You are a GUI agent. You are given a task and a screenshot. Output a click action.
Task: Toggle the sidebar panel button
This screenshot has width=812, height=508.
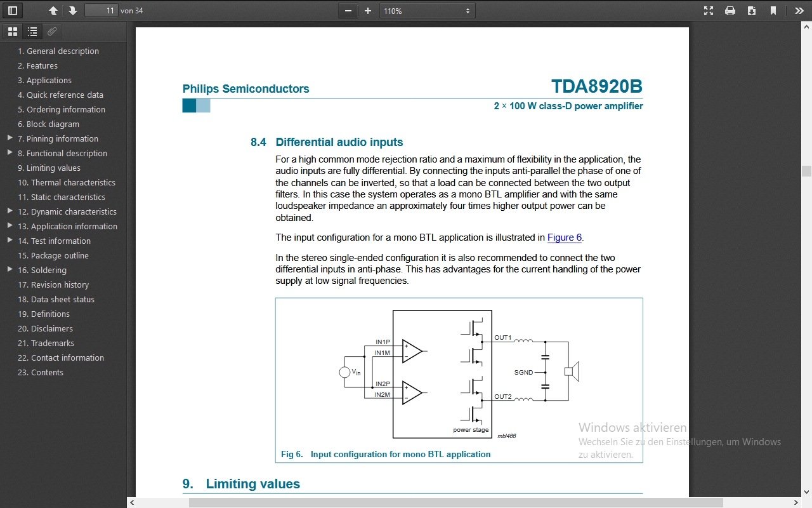13,11
